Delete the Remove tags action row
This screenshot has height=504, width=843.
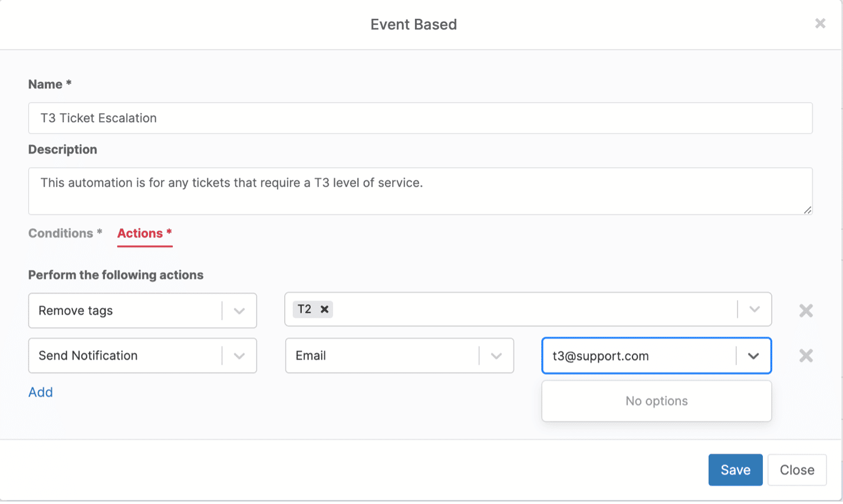[806, 311]
